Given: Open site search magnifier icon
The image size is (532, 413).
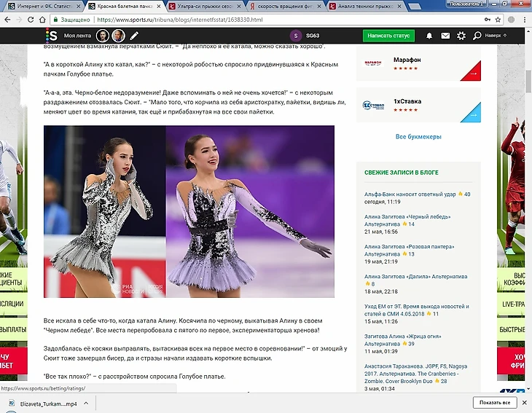Looking at the screenshot, I should (477, 36).
